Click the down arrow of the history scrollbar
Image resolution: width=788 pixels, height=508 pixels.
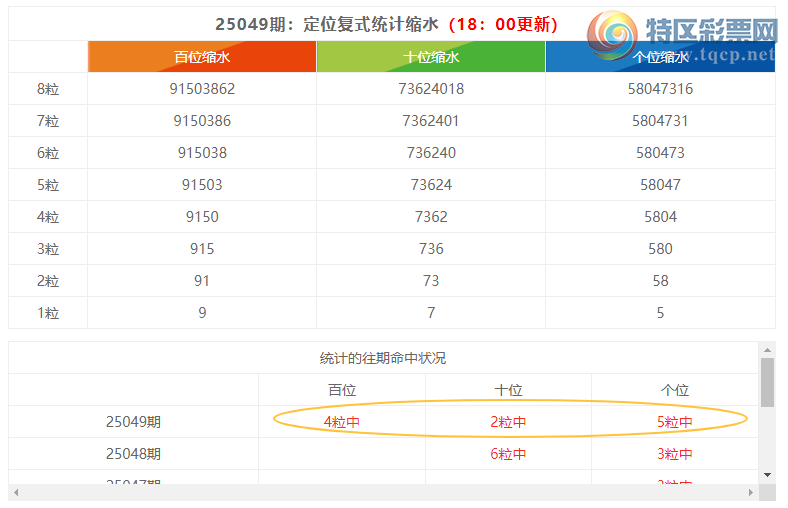point(767,474)
